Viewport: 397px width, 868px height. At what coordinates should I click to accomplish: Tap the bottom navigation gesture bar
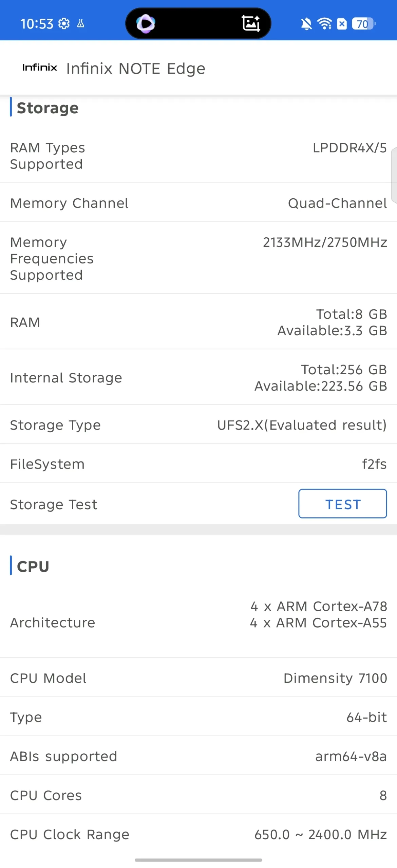tap(198, 860)
